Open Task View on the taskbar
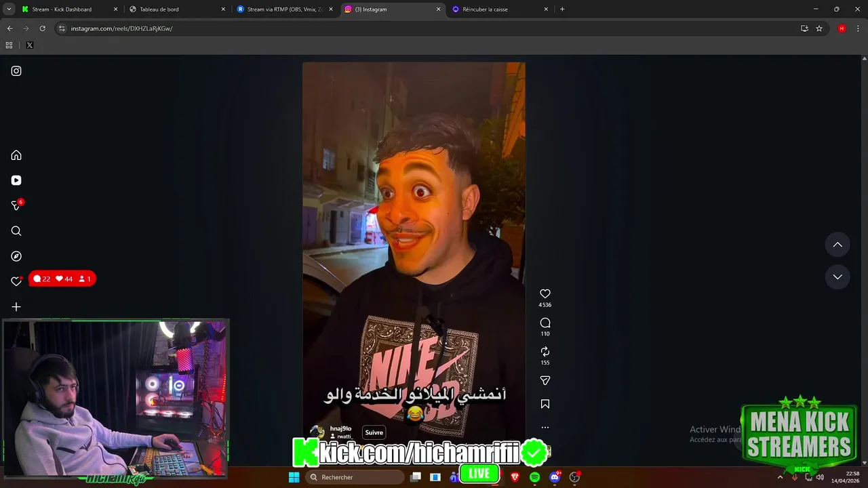868x488 pixels. [x=416, y=477]
